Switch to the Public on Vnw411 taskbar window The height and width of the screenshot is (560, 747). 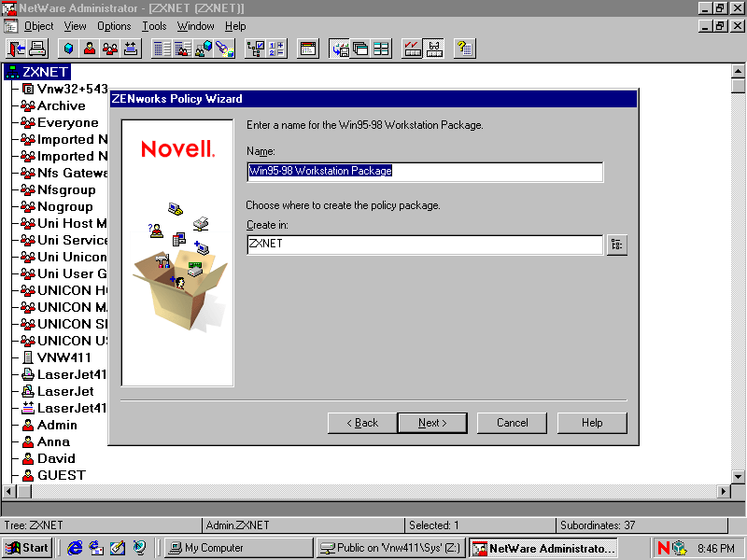coord(390,548)
